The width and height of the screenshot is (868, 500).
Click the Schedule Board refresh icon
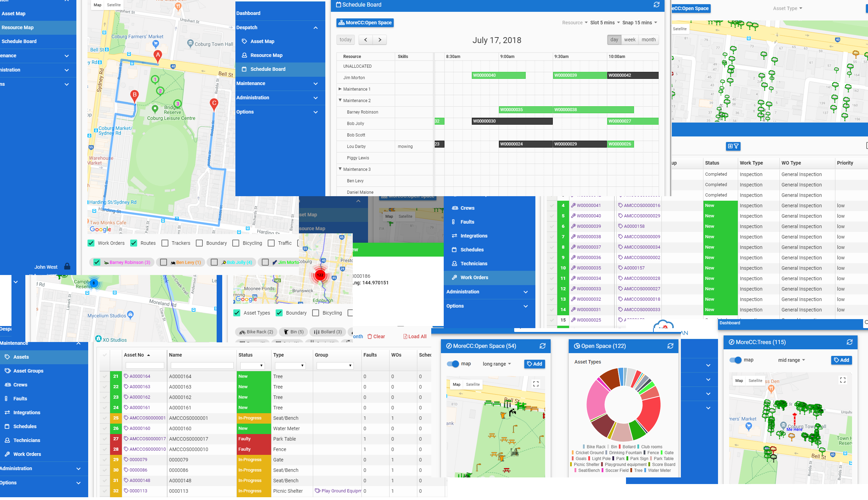[656, 5]
